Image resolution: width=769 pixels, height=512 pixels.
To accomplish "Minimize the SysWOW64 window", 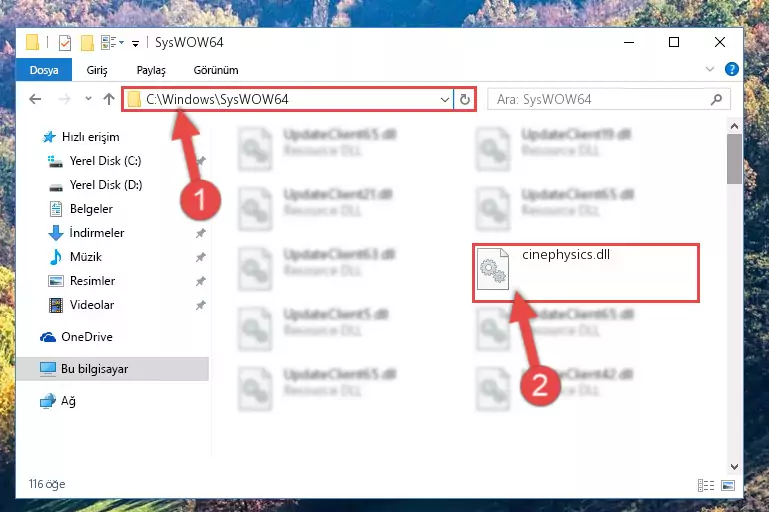I will [x=629, y=42].
